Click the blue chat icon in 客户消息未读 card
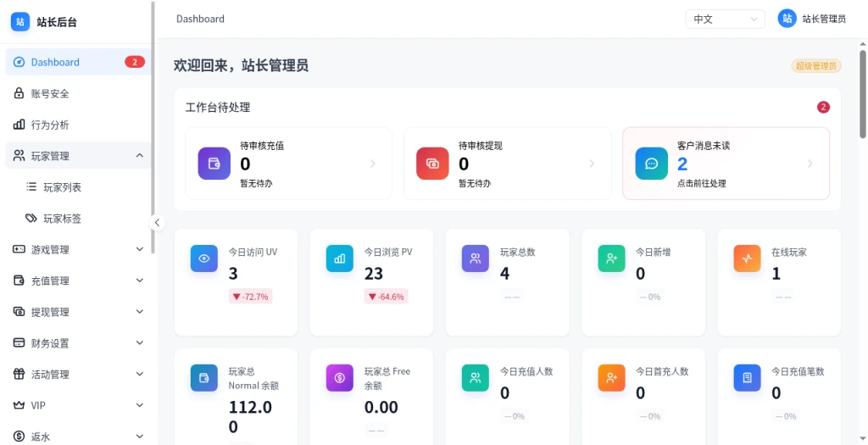 click(652, 164)
